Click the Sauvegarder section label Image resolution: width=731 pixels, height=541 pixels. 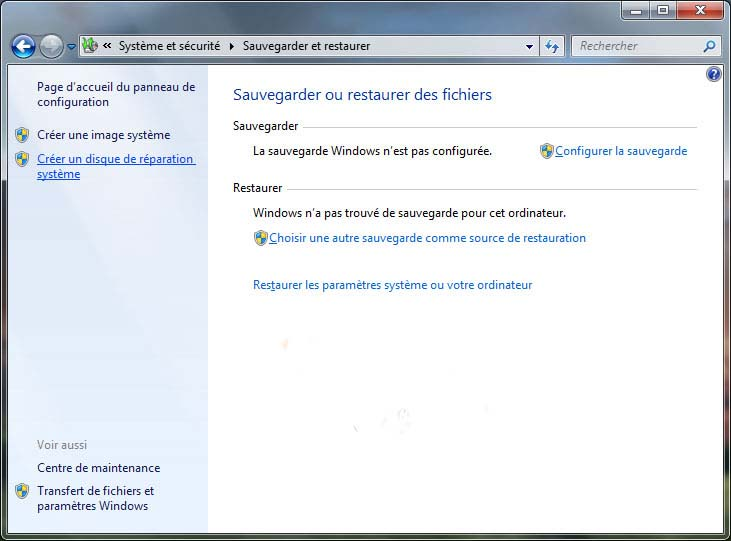pyautogui.click(x=265, y=126)
